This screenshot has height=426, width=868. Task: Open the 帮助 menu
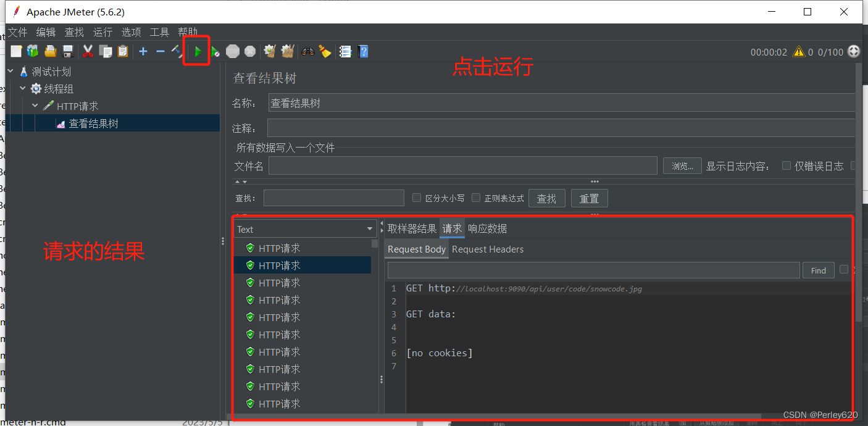(188, 32)
